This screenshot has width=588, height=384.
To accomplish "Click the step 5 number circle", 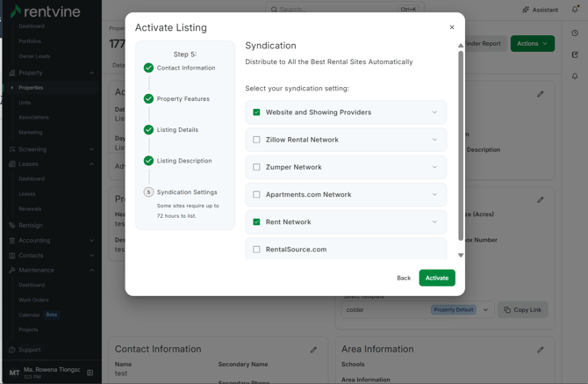I will (x=148, y=192).
